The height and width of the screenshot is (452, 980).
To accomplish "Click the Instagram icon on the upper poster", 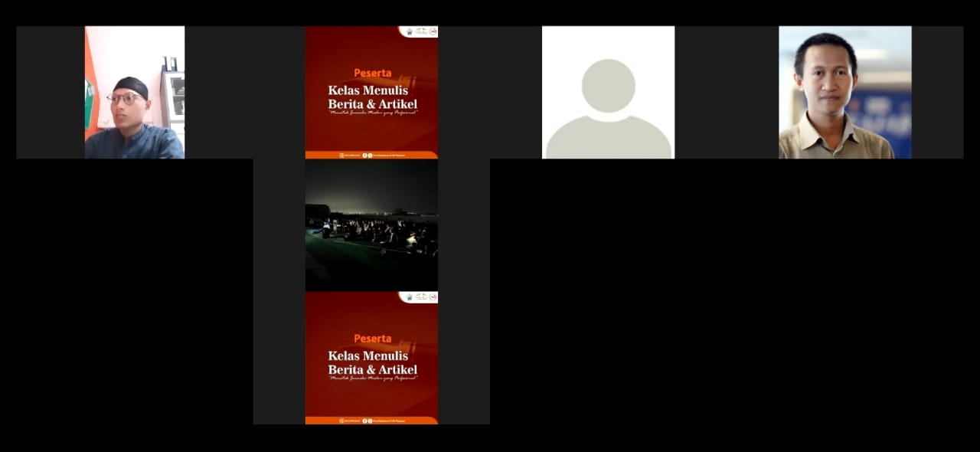I will point(341,155).
